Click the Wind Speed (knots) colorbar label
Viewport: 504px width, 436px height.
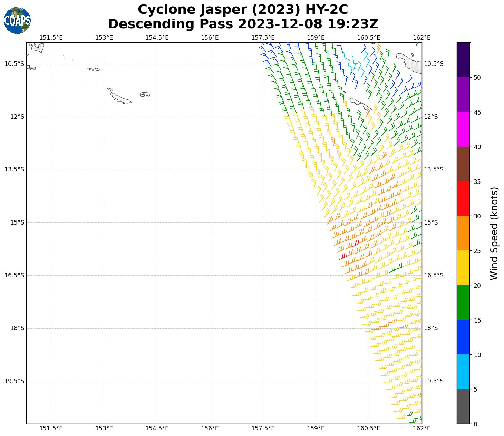tap(494, 233)
